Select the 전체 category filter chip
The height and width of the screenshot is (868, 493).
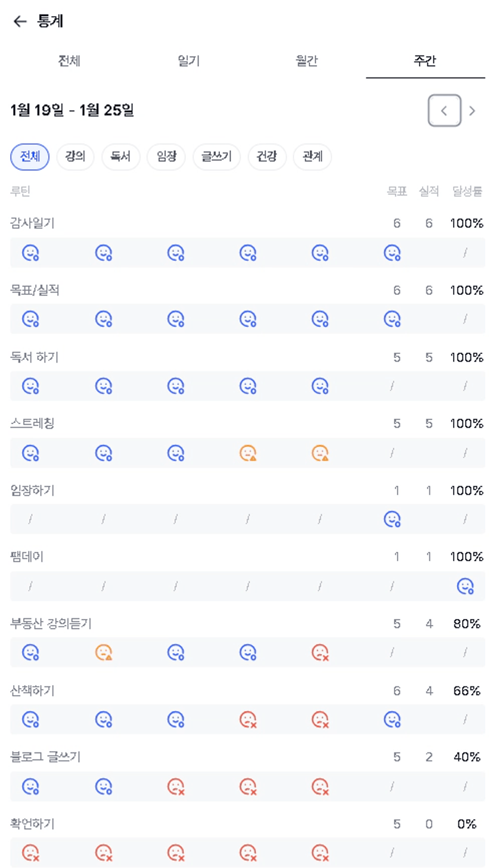point(30,157)
